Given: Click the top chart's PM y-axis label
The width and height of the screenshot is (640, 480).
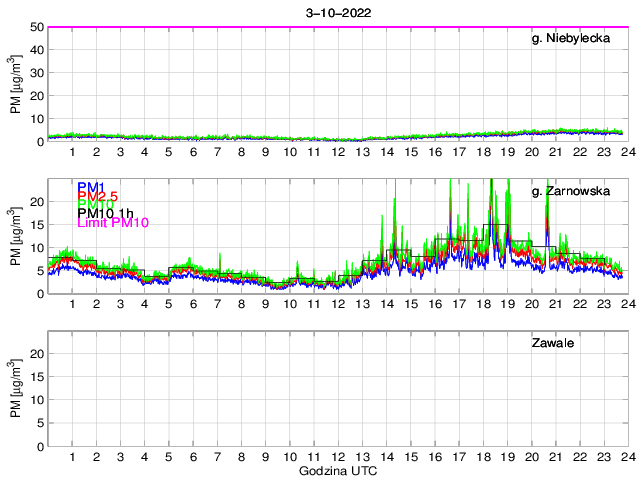Looking at the screenshot, I should [x=17, y=84].
